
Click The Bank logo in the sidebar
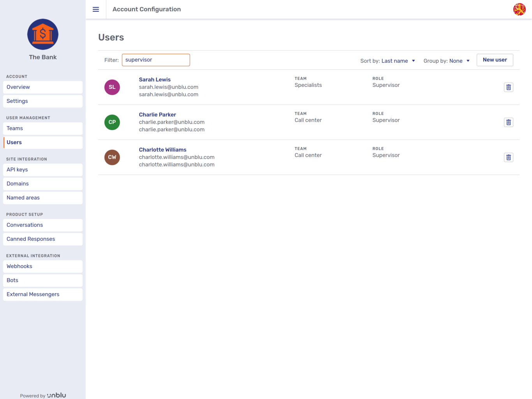point(42,34)
